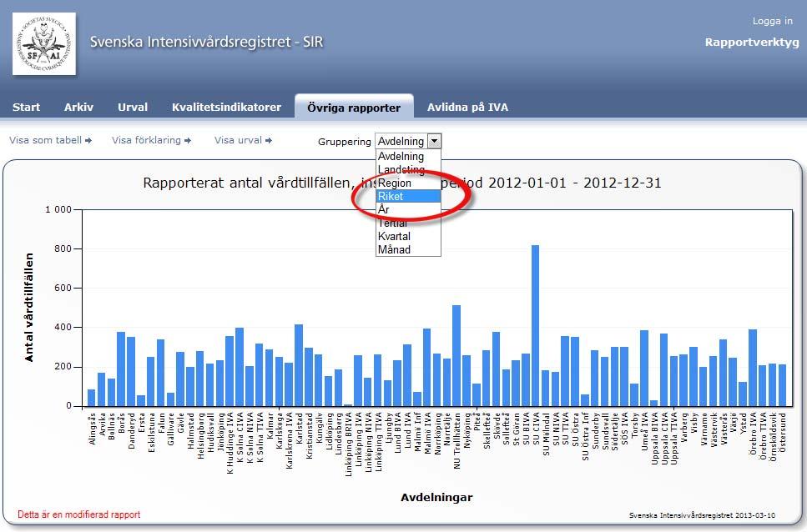Viewport: 807px width, 532px height.
Task: Click the arrow icon beside Visa urval
Action: pyautogui.click(x=269, y=140)
